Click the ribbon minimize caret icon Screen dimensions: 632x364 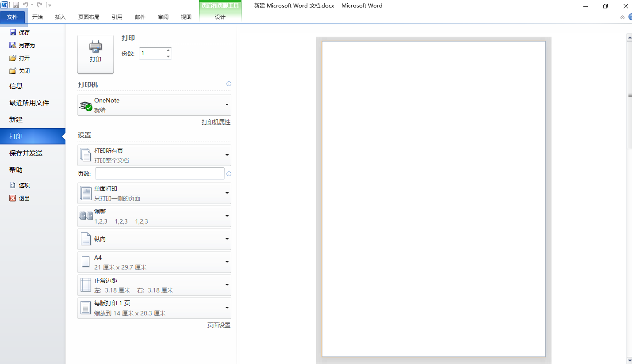click(x=622, y=17)
